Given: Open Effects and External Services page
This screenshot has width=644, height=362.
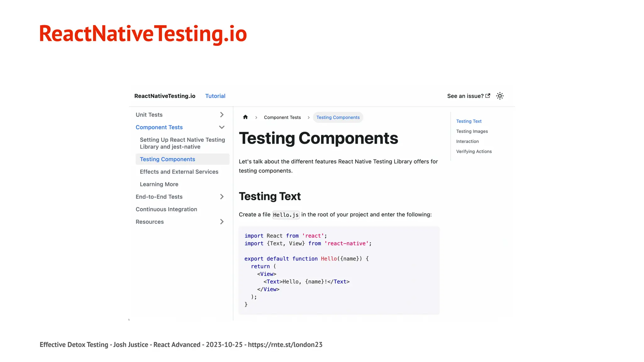Looking at the screenshot, I should pyautogui.click(x=179, y=172).
